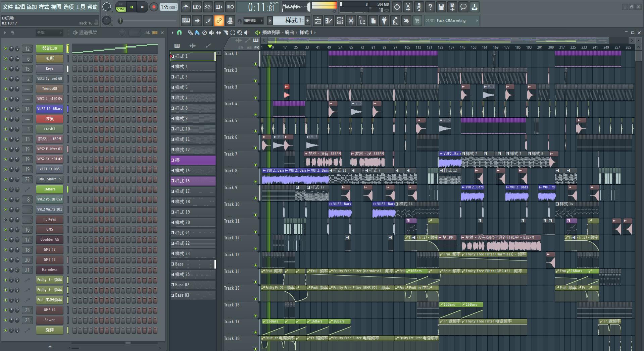Stop playback with the stop button

(x=142, y=7)
